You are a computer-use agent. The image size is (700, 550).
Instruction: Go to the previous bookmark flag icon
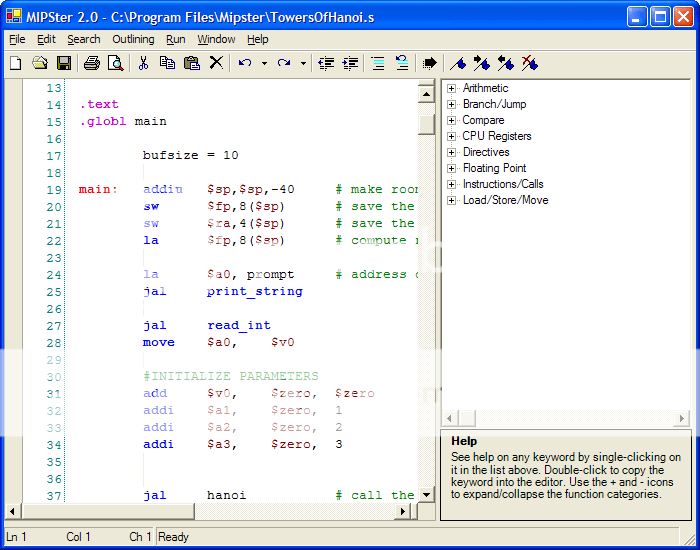click(506, 63)
